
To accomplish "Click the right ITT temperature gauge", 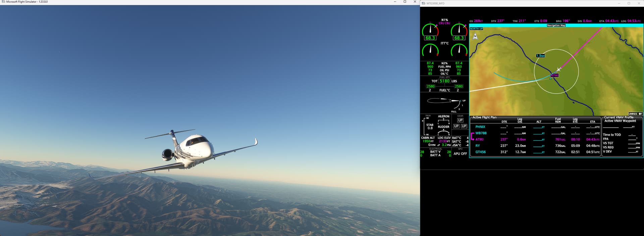I will 459,50.
